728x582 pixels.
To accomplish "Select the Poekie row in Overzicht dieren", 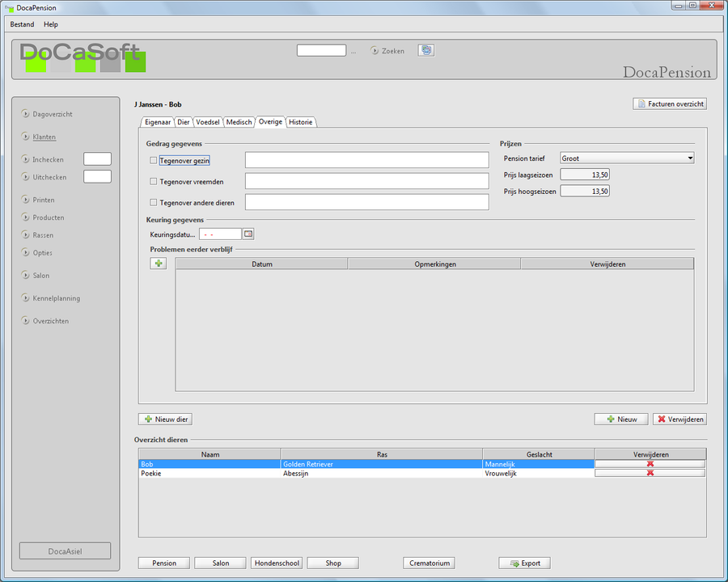I will pyautogui.click(x=366, y=474).
